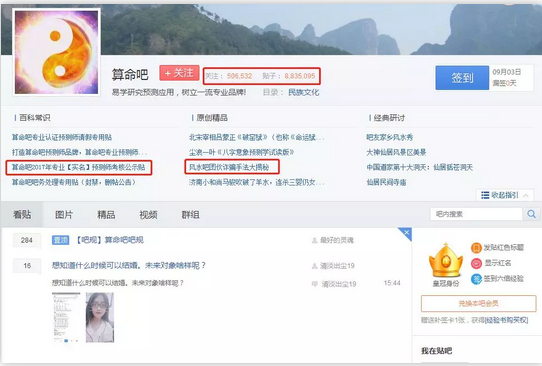
Task: Click the 吧内搜索 search field
Action: pyautogui.click(x=476, y=214)
